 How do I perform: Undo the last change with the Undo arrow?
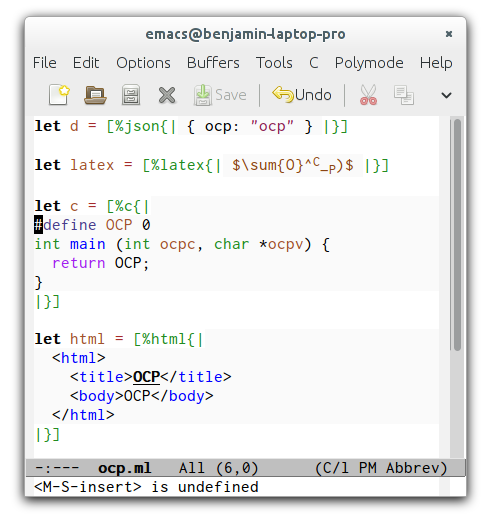pyautogui.click(x=302, y=95)
